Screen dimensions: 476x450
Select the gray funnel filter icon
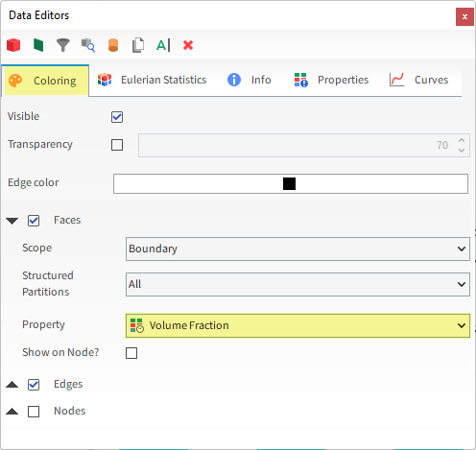pyautogui.click(x=63, y=45)
